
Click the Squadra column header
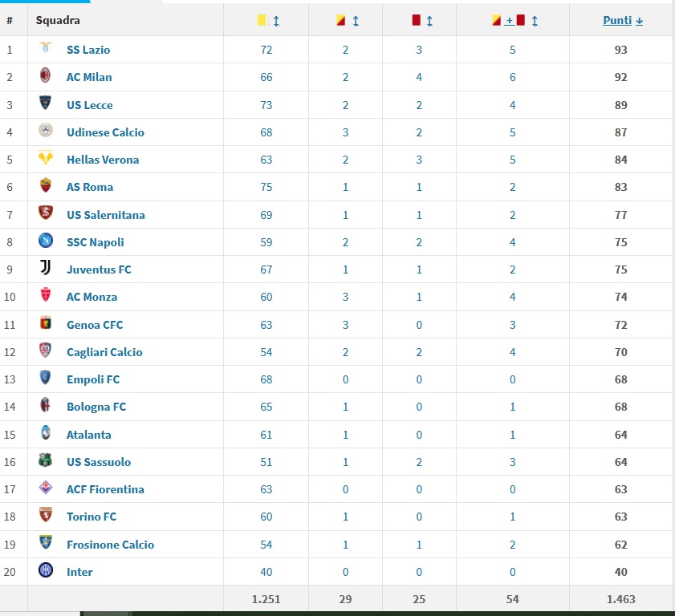point(58,21)
